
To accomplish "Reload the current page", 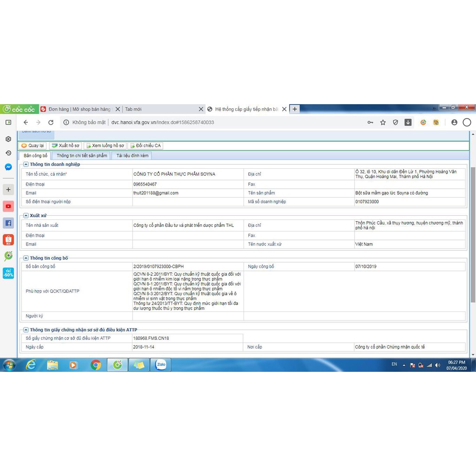I will 51,123.
